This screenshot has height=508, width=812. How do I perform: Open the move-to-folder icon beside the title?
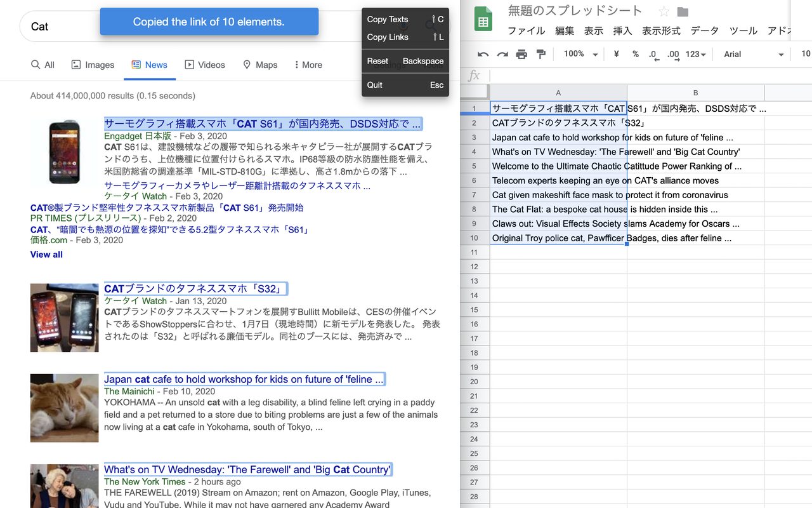click(x=682, y=10)
